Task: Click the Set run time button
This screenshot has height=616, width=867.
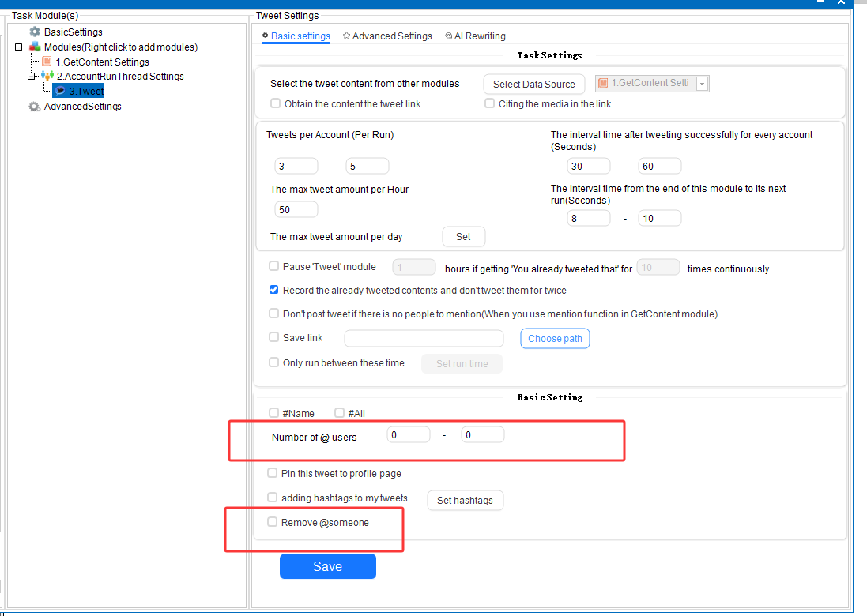Action: [x=462, y=363]
